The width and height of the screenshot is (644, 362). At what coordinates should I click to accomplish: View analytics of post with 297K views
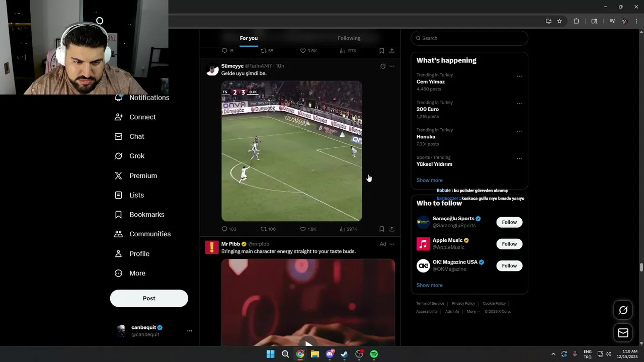click(x=348, y=229)
